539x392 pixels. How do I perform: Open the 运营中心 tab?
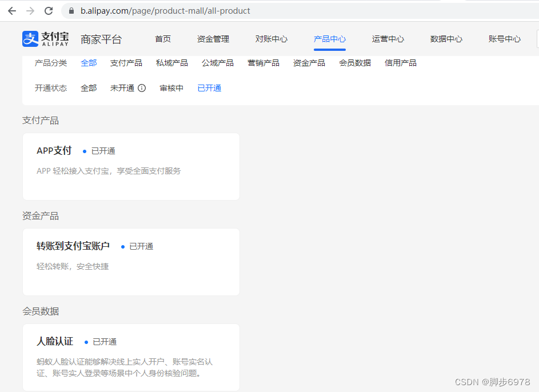pyautogui.click(x=388, y=39)
